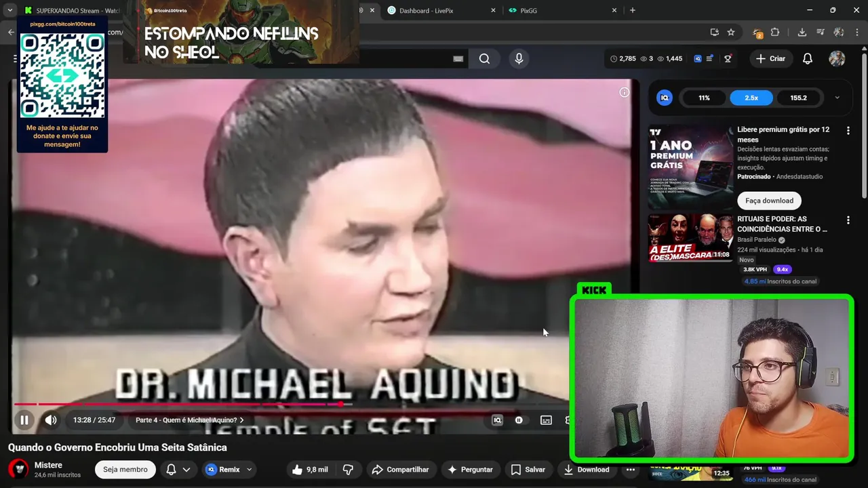
Task: Open the YouTube account avatar menu
Action: (837, 59)
